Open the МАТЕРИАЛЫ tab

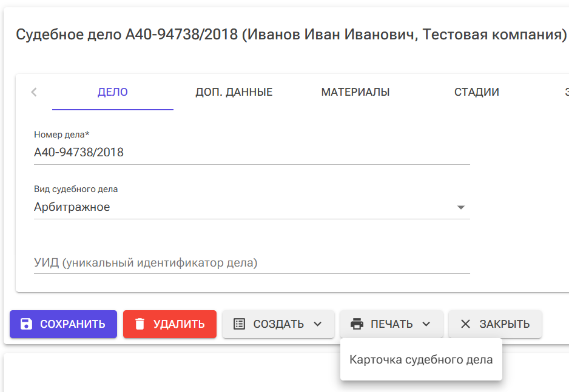(355, 91)
